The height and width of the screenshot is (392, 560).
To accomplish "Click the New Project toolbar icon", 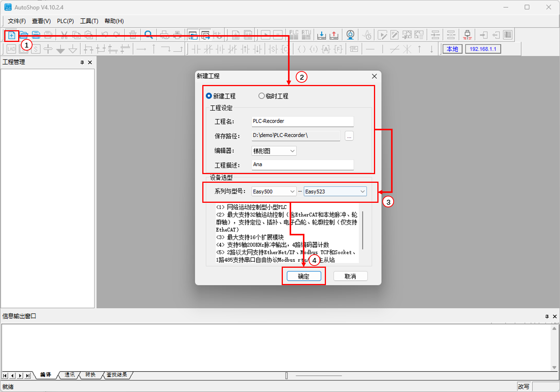I will click(12, 35).
